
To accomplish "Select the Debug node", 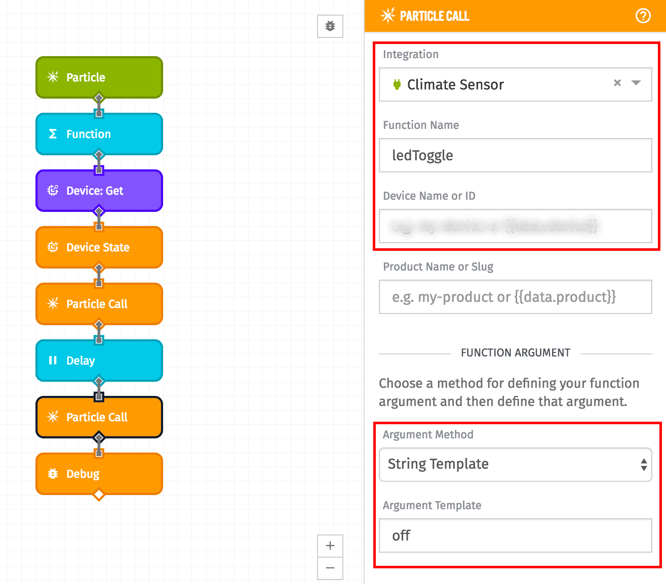I will (99, 474).
